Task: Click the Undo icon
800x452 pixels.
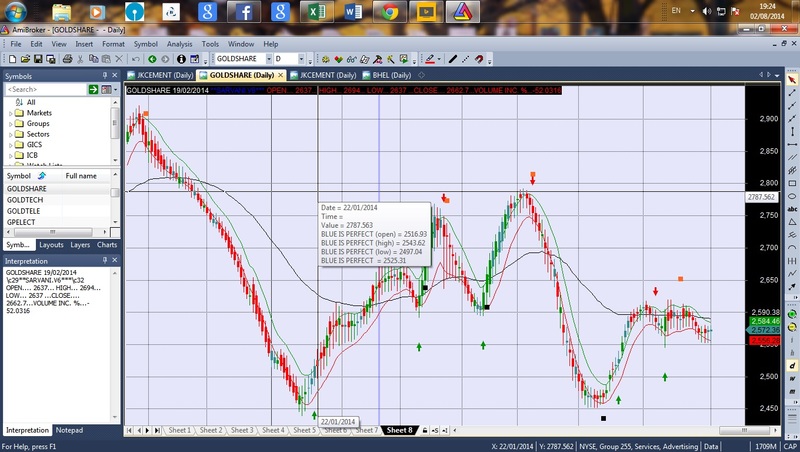Action: coord(136,59)
